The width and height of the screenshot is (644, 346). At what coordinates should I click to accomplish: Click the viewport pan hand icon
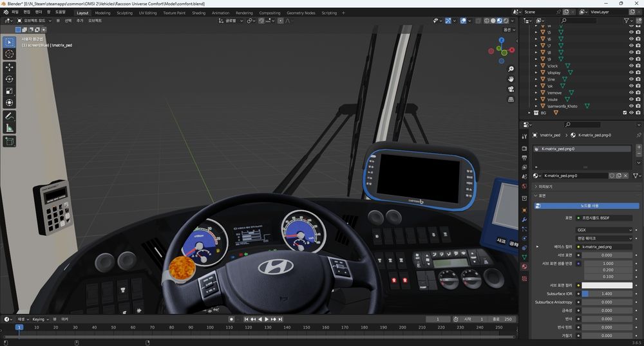click(x=511, y=79)
